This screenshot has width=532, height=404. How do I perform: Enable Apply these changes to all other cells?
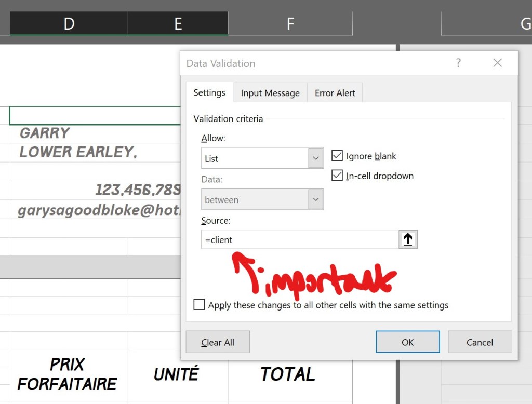pyautogui.click(x=199, y=305)
